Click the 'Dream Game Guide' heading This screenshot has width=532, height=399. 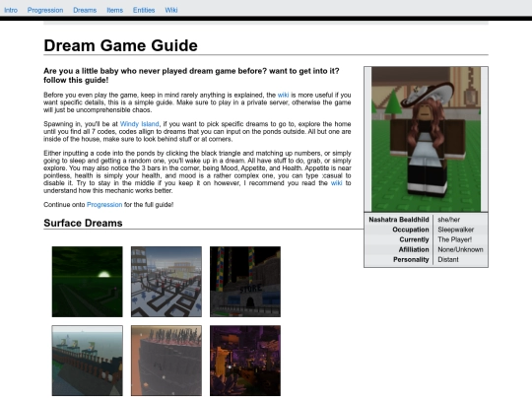[121, 45]
